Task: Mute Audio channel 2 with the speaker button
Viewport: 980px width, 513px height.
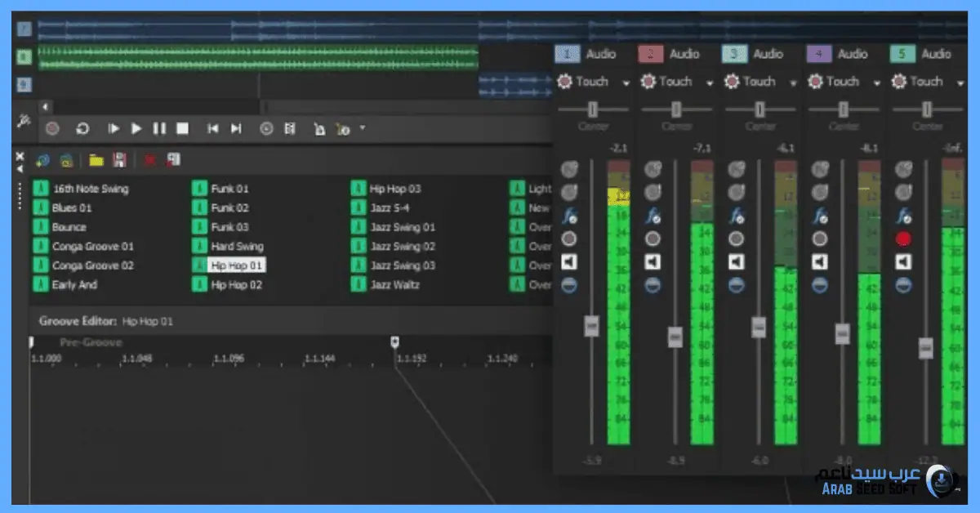Action: [x=653, y=262]
